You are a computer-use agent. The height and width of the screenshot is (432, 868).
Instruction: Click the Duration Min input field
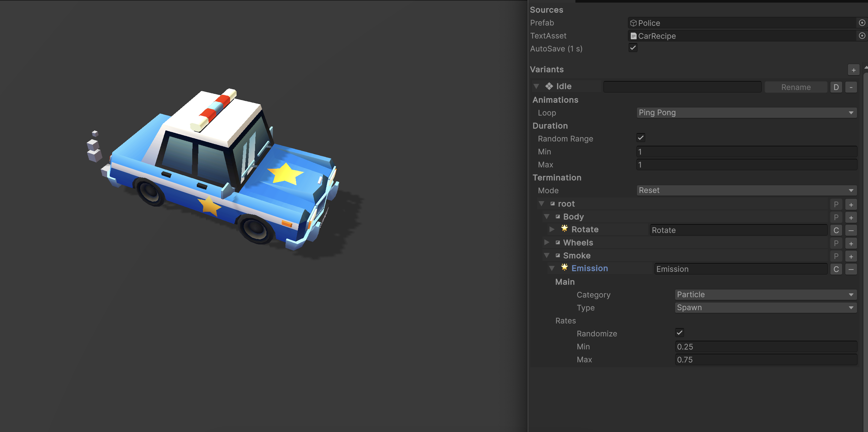[x=746, y=152]
